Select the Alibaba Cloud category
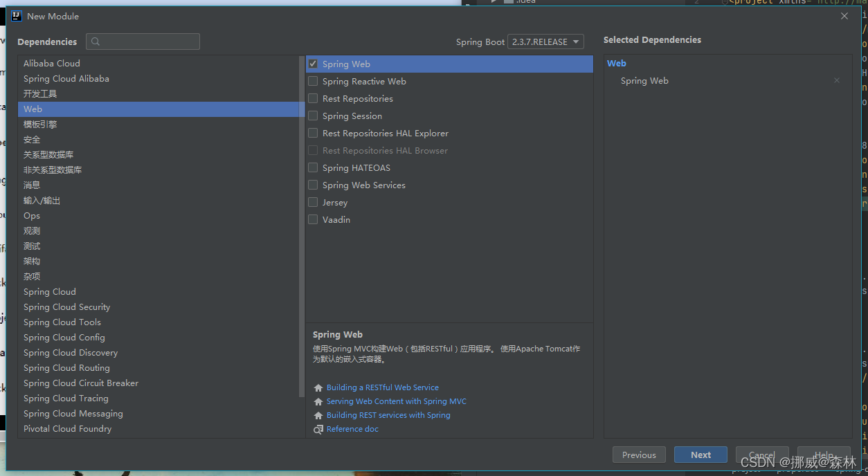The height and width of the screenshot is (476, 868). [x=158, y=63]
